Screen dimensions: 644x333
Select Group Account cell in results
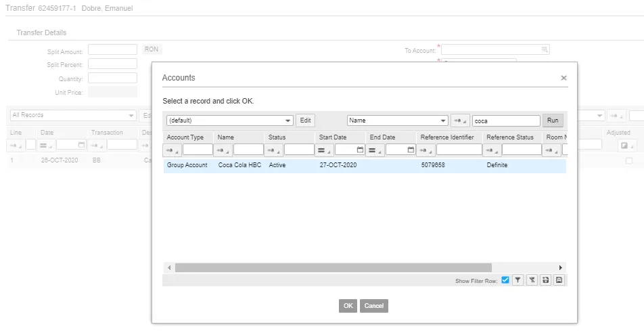tap(187, 165)
